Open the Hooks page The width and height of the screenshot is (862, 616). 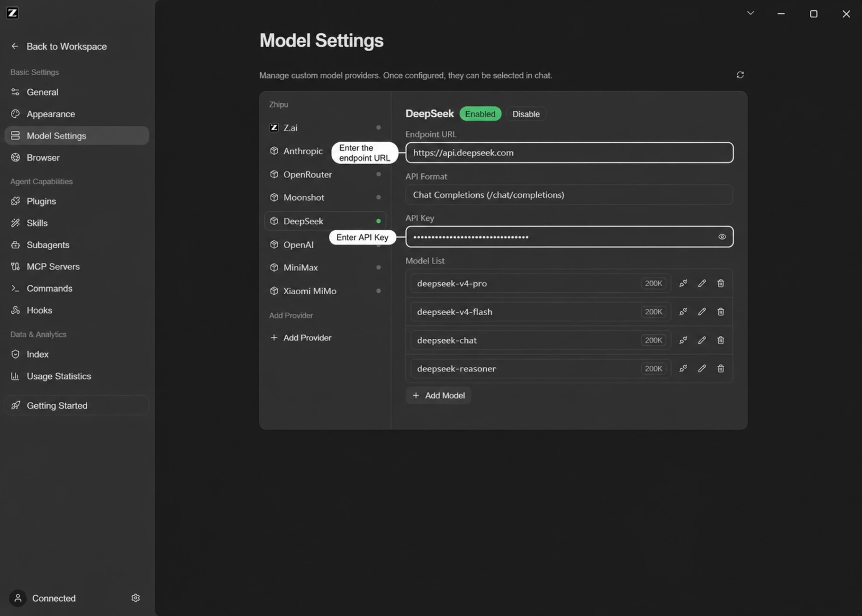[77, 310]
